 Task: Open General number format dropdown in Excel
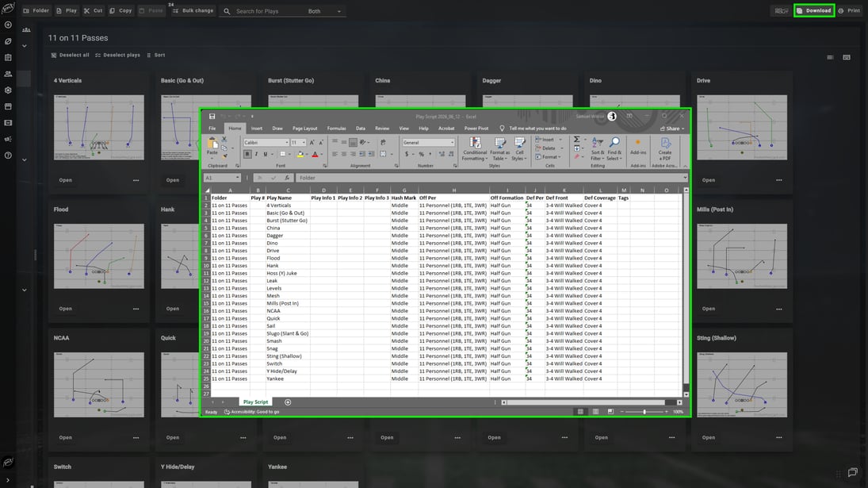(453, 142)
